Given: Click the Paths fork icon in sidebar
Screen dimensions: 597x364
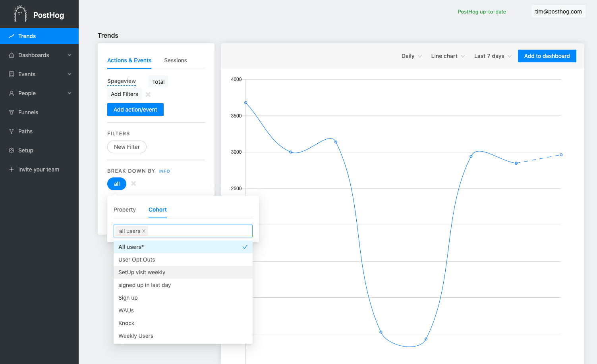Looking at the screenshot, I should click(x=12, y=131).
